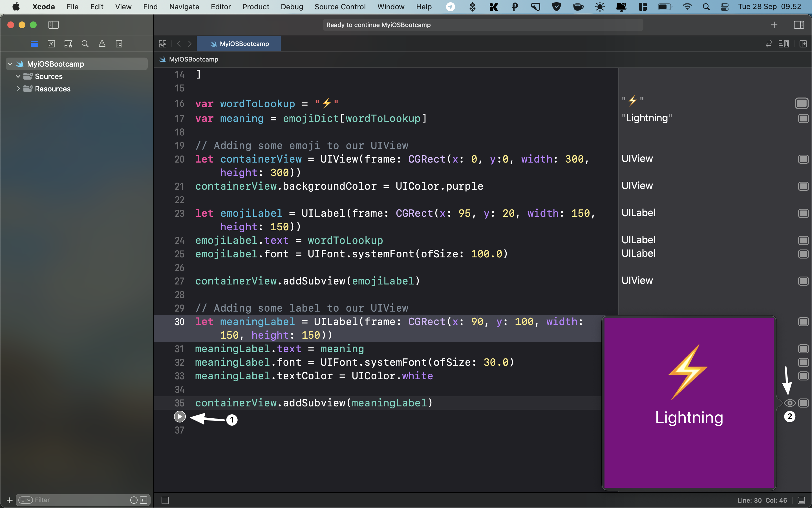Toggle the bottom-right debug area button

point(801,500)
